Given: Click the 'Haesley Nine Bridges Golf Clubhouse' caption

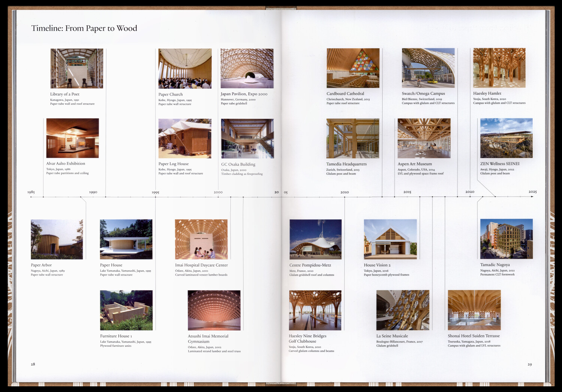Looking at the screenshot, I should [x=307, y=338].
